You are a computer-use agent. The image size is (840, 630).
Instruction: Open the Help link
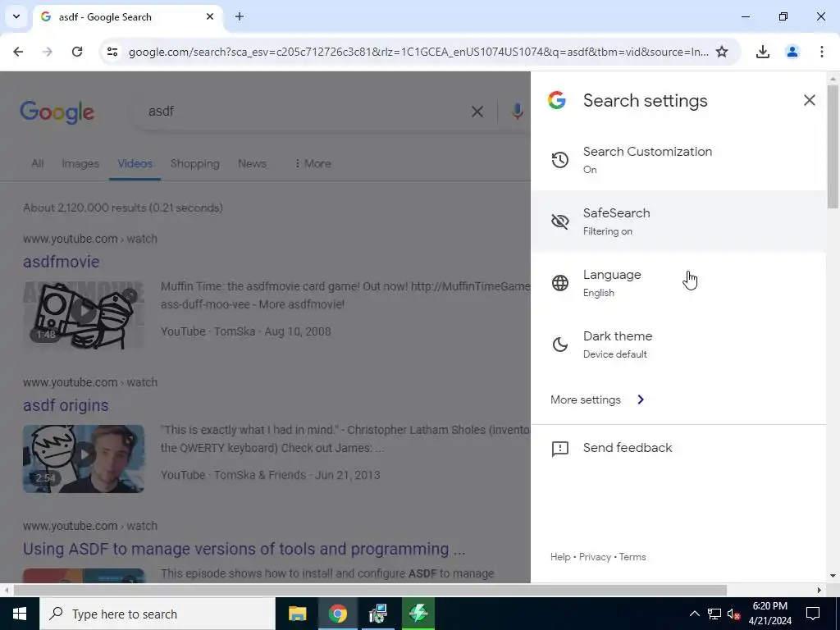[559, 557]
